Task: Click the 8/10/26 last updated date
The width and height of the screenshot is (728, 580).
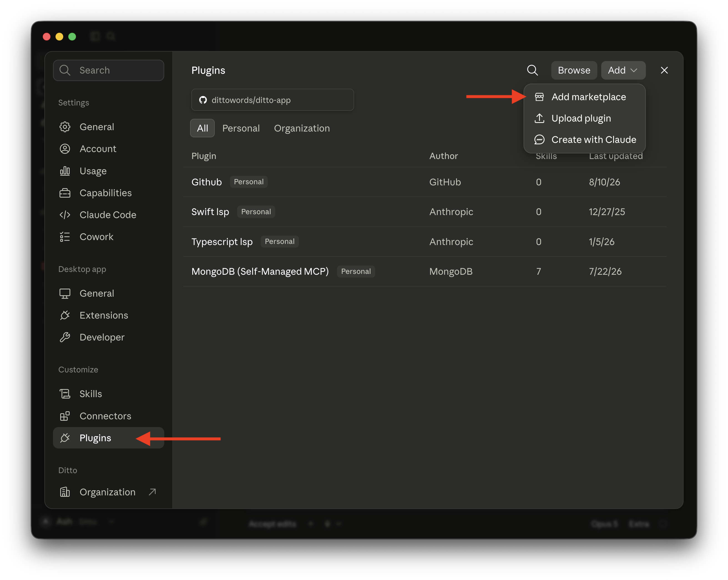Action: click(x=605, y=182)
